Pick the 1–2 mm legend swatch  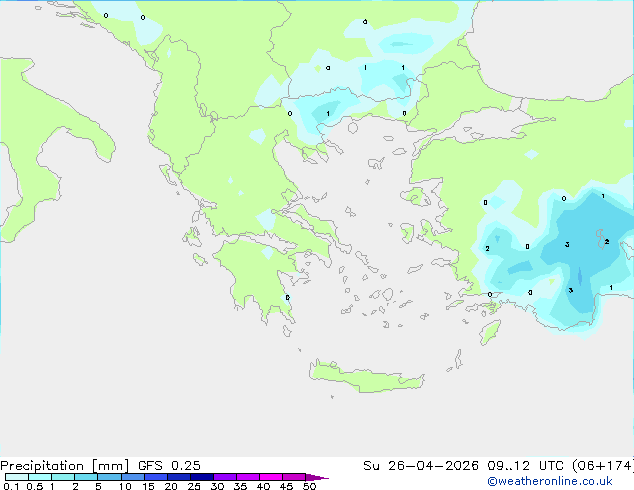[63, 477]
